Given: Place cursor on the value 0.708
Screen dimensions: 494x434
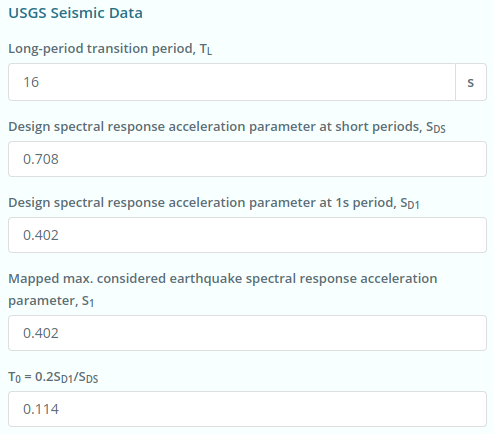Looking at the screenshot, I should [41, 159].
